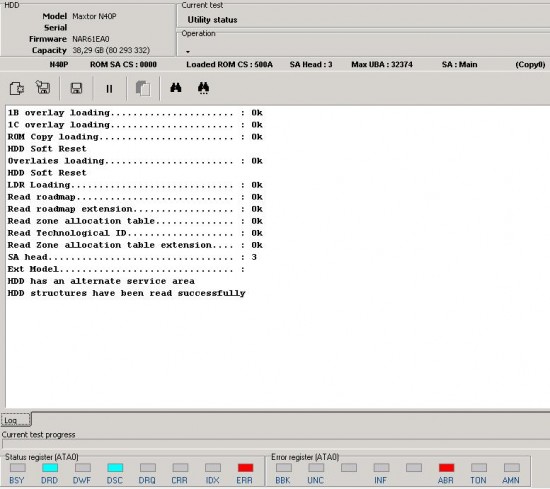Click the TON error register indicator
Image resolution: width=550 pixels, height=489 pixels.
click(x=479, y=468)
